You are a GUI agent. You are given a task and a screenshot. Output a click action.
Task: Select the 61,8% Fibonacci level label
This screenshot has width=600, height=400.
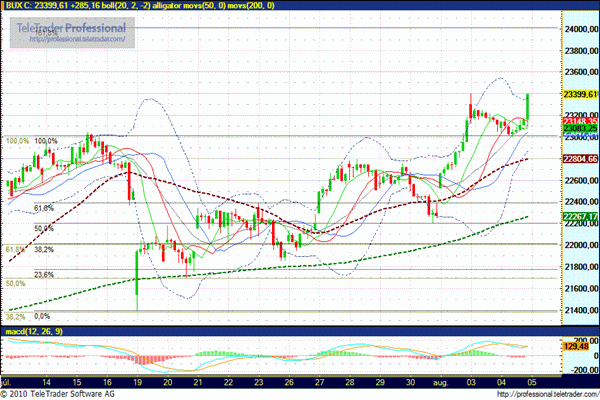(43, 208)
